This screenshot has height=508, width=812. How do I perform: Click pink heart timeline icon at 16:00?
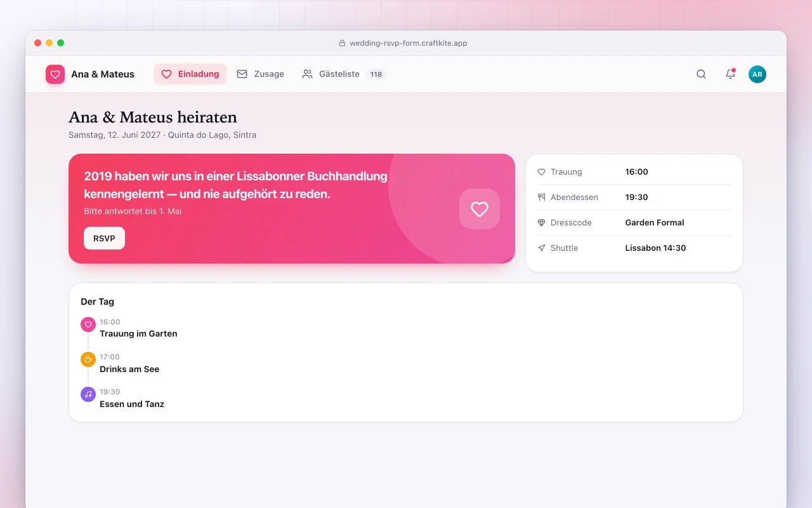[x=88, y=324]
